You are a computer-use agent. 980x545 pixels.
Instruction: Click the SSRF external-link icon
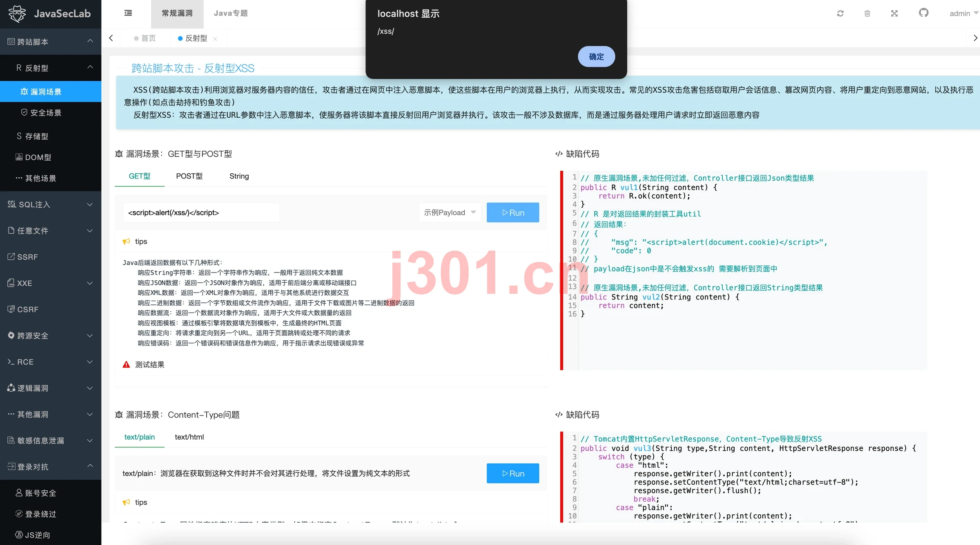[x=11, y=257]
